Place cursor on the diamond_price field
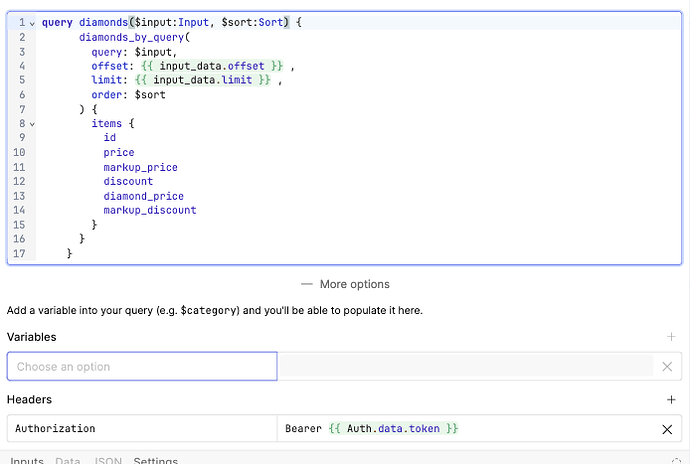 (x=144, y=197)
